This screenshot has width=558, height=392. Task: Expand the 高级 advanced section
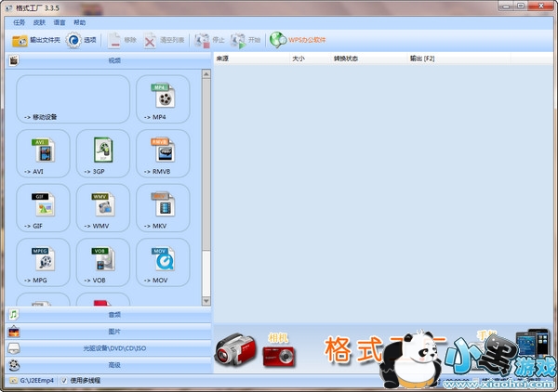(x=113, y=365)
